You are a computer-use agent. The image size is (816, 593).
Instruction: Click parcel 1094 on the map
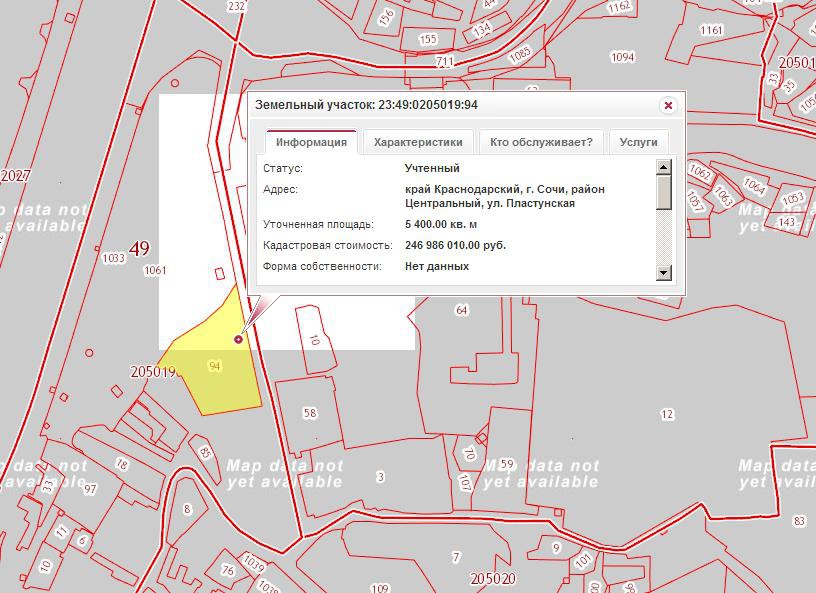point(622,57)
